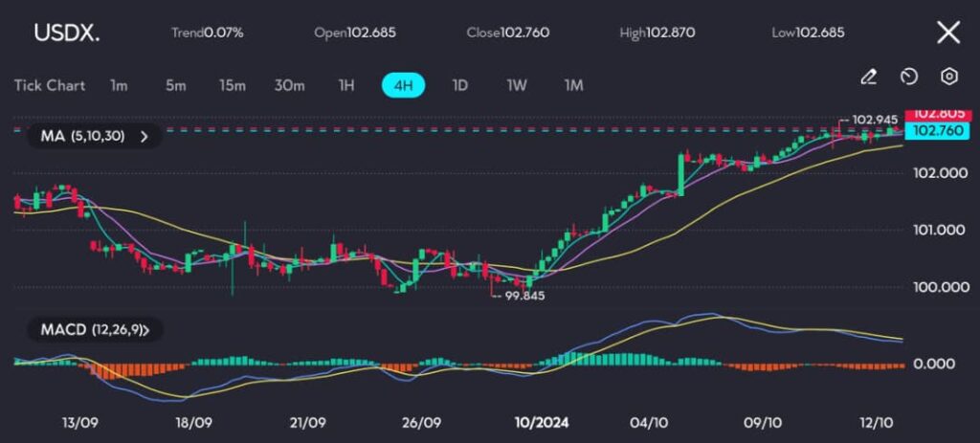Select the 1m timeframe
Viewport: 980px width, 443px height.
coord(119,85)
